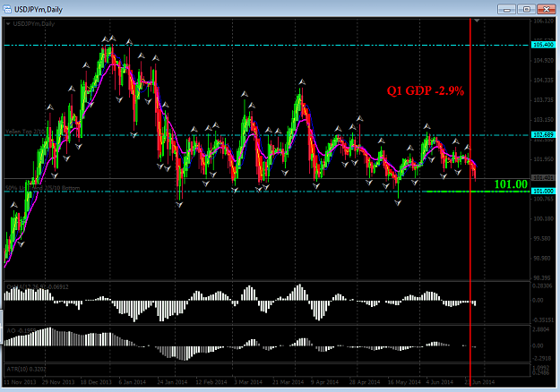Select the bright green line segment at 101.00
560x392 pixels.
(x=478, y=192)
